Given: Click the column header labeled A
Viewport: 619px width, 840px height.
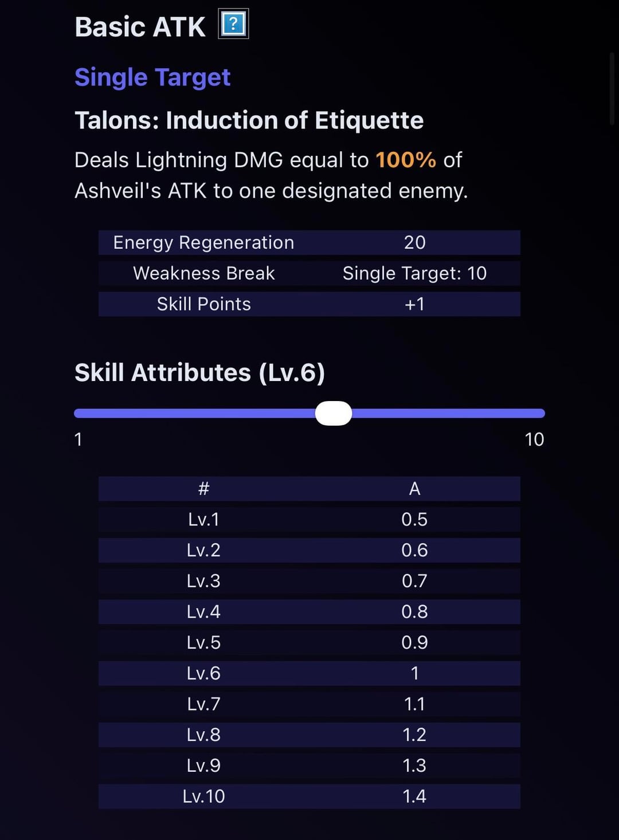Looking at the screenshot, I should (x=414, y=489).
